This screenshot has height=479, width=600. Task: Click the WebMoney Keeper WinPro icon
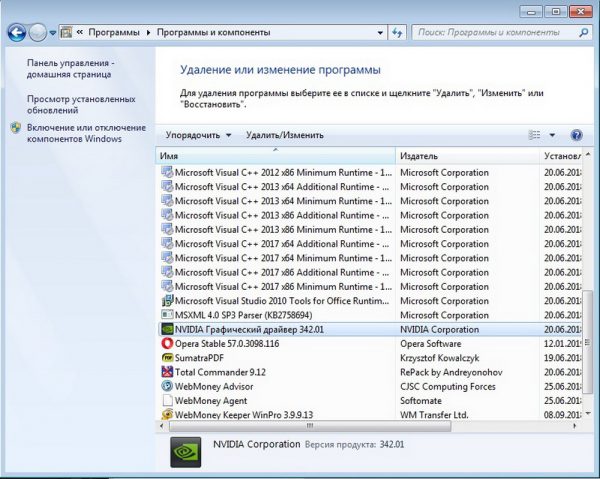click(167, 415)
